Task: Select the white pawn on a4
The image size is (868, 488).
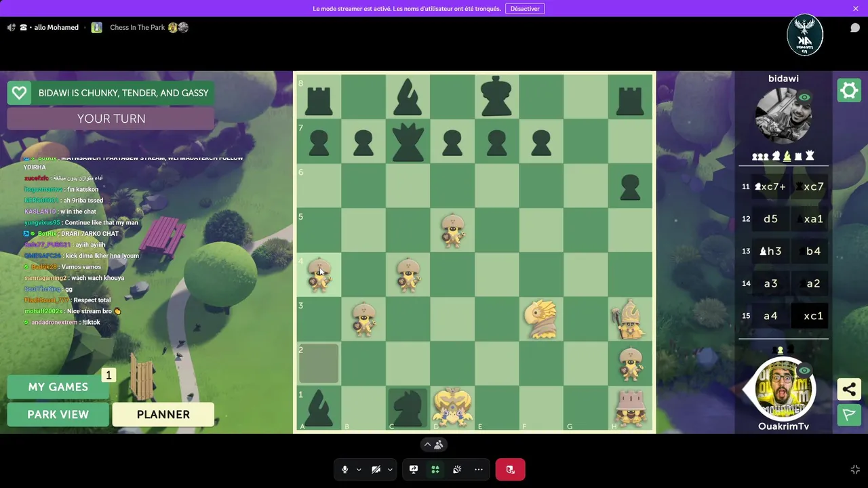Action: (x=319, y=274)
